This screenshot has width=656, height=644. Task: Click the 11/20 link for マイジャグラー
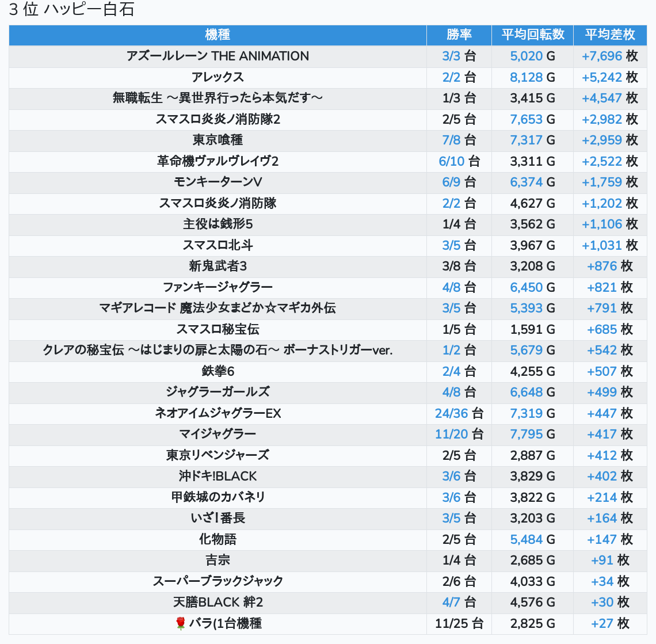click(451, 435)
